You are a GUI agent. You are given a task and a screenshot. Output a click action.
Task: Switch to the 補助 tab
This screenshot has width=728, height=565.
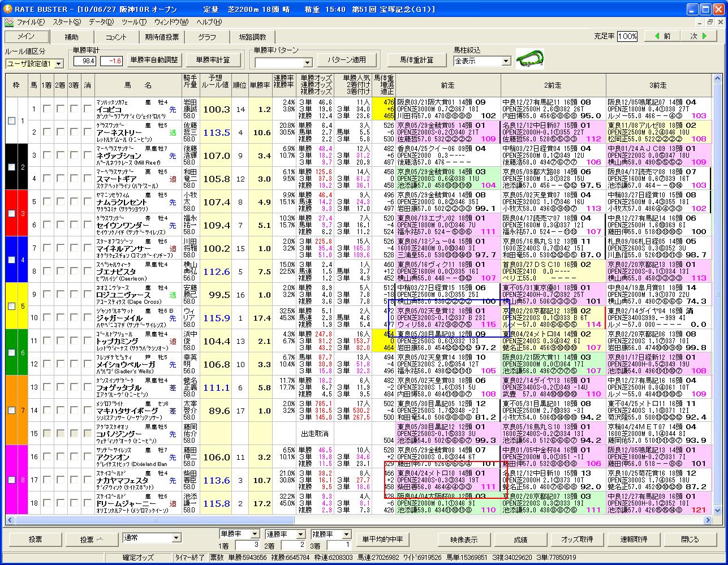72,37
